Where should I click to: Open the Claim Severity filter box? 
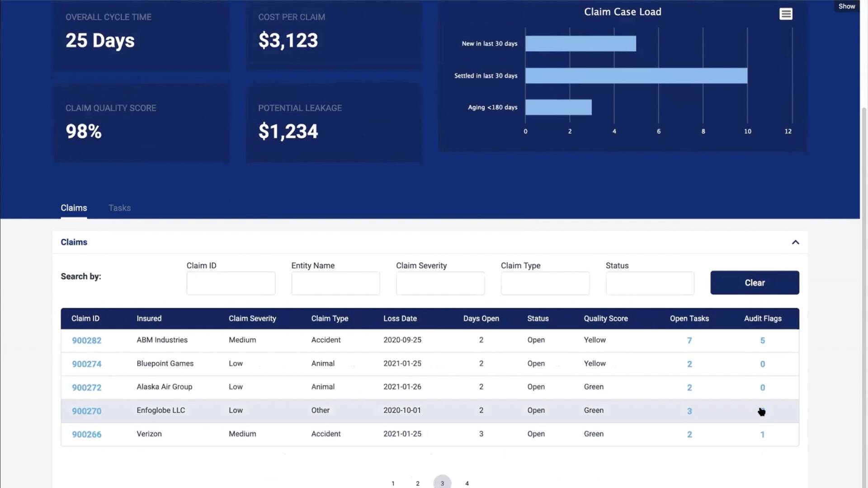pos(440,283)
